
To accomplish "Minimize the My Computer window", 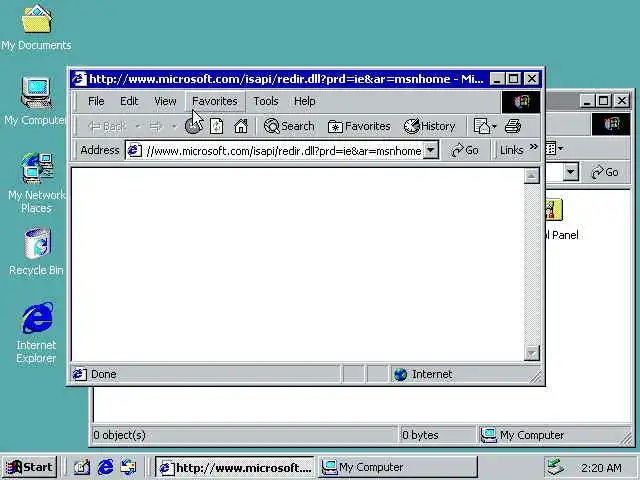I will pos(587,100).
